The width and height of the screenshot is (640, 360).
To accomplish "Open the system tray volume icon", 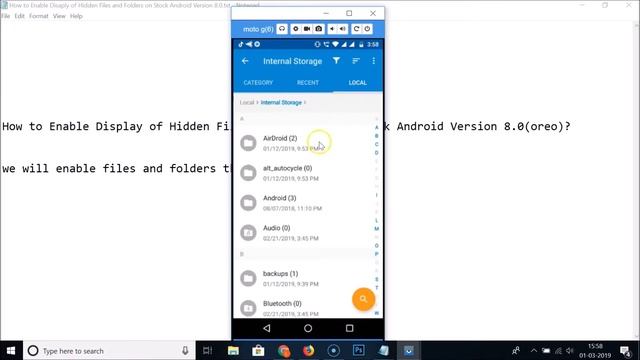I will (570, 351).
